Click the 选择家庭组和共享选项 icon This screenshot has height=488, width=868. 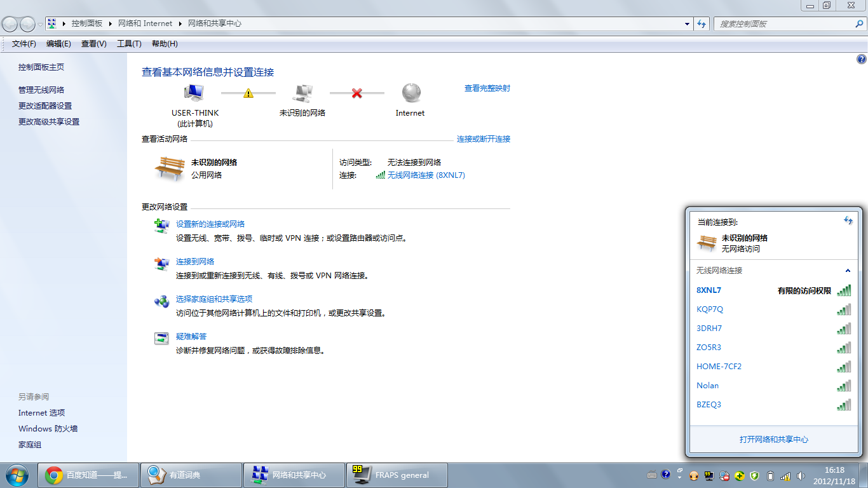[x=162, y=301]
